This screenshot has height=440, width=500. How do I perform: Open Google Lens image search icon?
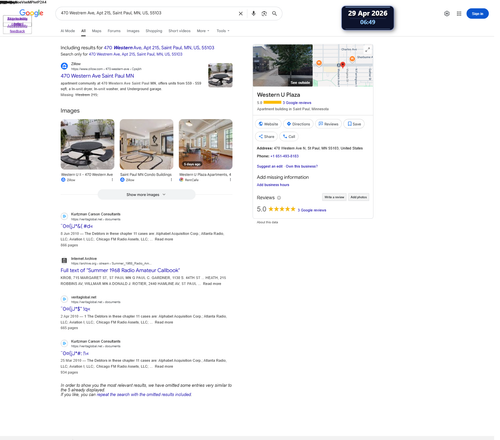click(x=264, y=14)
